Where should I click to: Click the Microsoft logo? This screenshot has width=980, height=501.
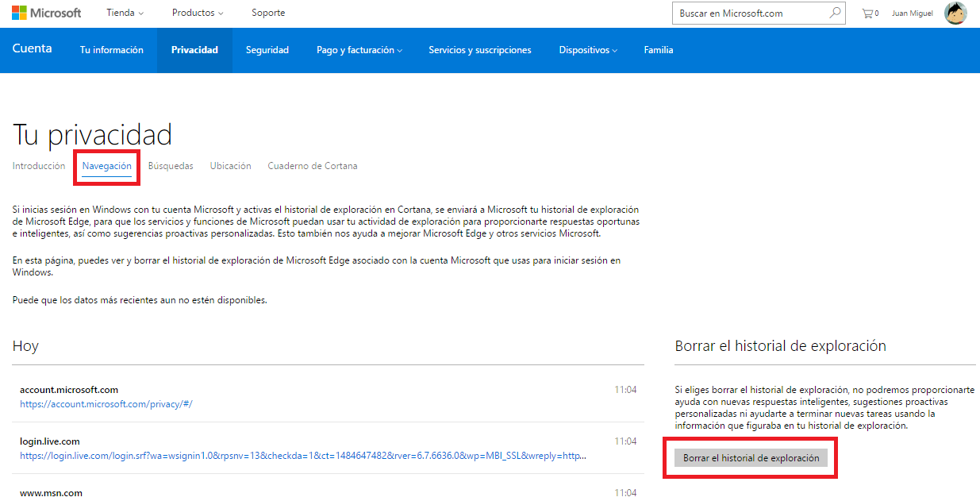pos(46,13)
